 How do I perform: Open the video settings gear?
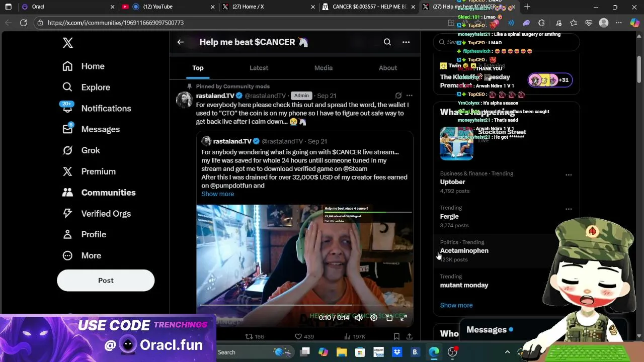pyautogui.click(x=374, y=318)
